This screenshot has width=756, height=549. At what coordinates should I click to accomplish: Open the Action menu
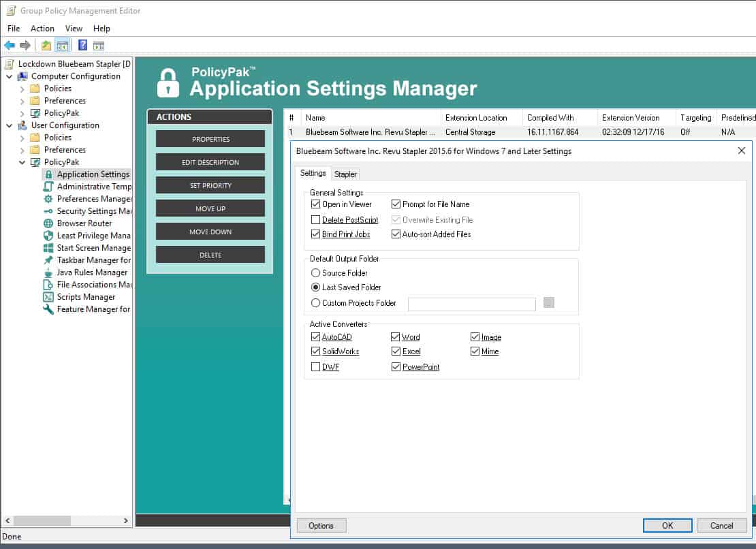coord(42,29)
